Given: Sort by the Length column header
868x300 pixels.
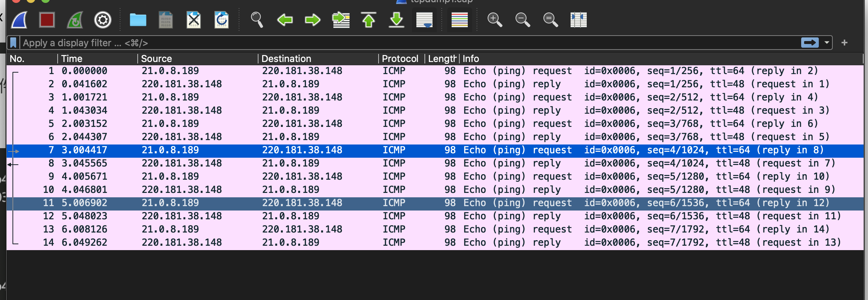Looking at the screenshot, I should point(442,59).
